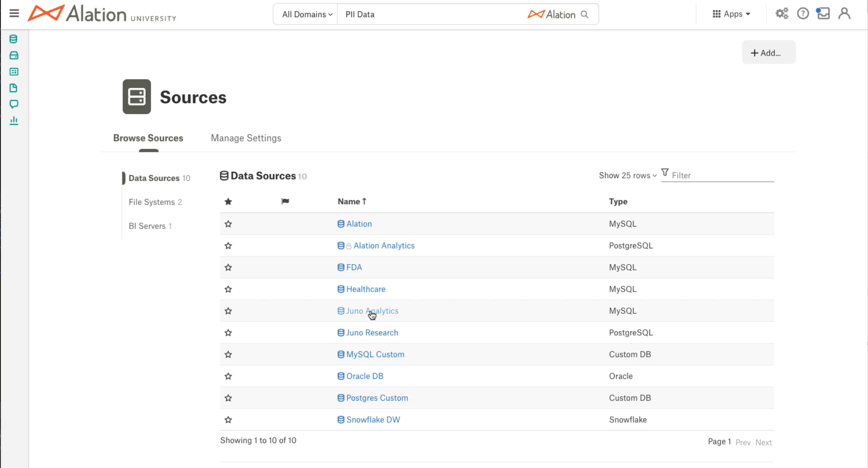This screenshot has height=468, width=868.
Task: Switch to Manage Settings tab
Action: pos(246,138)
